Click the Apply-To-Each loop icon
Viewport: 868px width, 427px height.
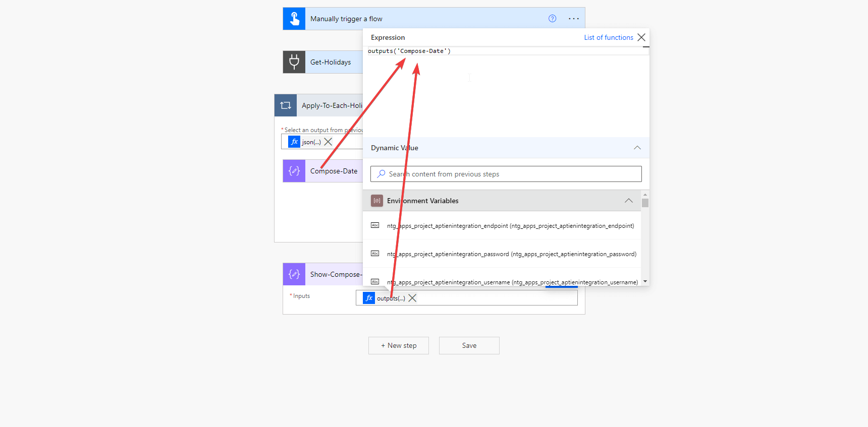coord(286,105)
